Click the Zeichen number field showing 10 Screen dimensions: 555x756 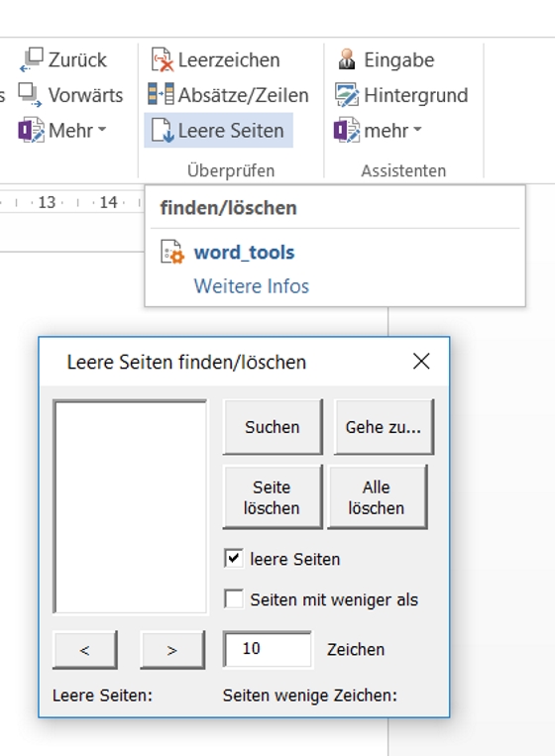pyautogui.click(x=268, y=649)
